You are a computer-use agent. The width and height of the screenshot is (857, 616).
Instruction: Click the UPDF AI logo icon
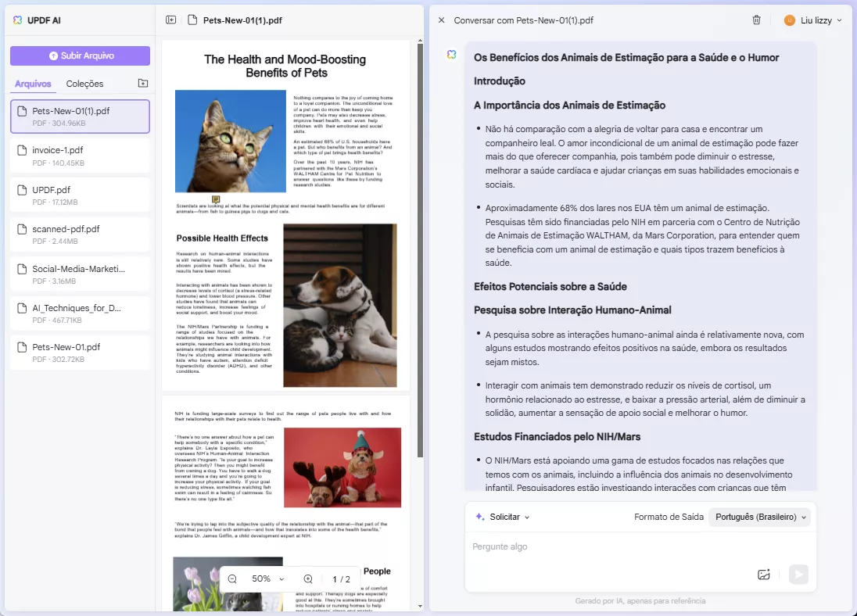tap(17, 20)
